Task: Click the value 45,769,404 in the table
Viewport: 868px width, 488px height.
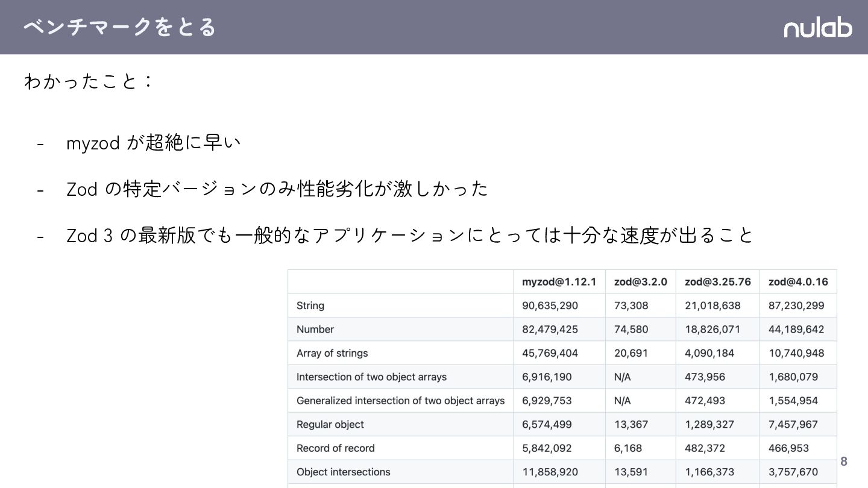Action: 550,353
